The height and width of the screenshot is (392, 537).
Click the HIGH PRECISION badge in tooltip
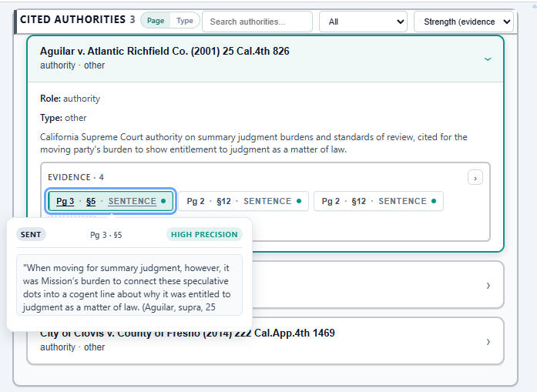click(x=204, y=234)
